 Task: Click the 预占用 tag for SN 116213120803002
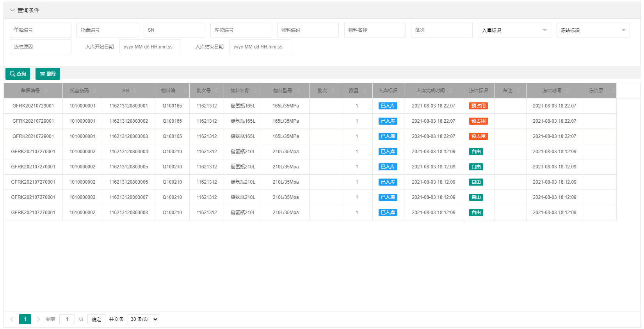click(479, 121)
